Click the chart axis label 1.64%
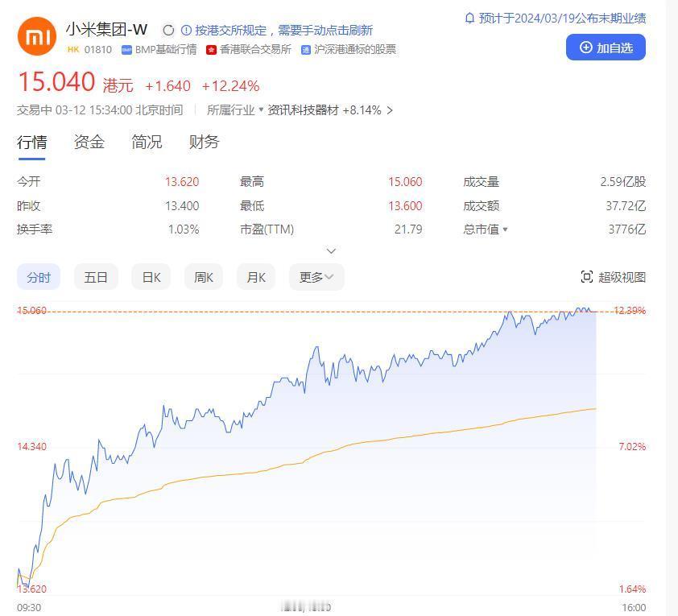The image size is (678, 616). (632, 589)
